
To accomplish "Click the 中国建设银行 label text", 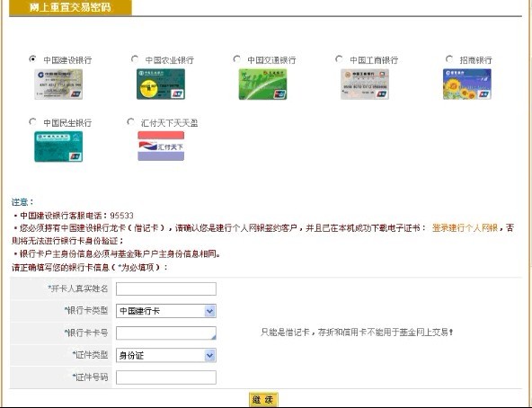I will [67, 60].
